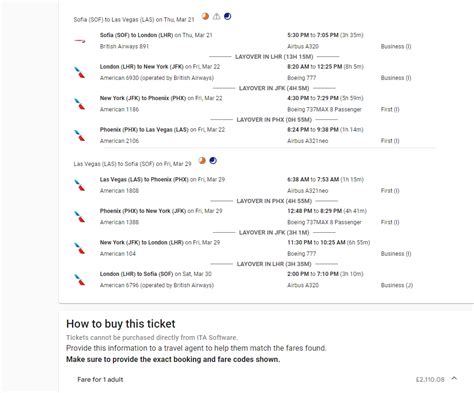Screen dimensions: 474x393
Task: Click the American logo beside flight 2106
Action: (x=80, y=135)
